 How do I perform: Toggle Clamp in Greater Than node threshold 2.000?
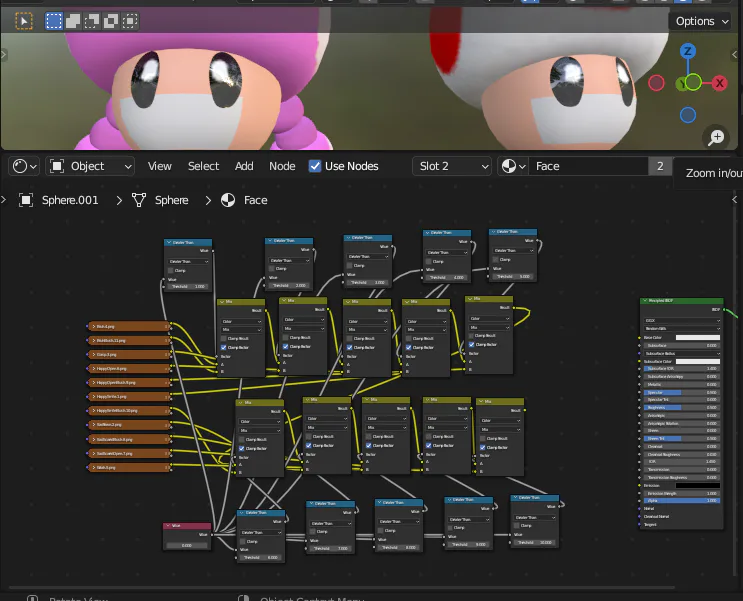click(x=272, y=269)
